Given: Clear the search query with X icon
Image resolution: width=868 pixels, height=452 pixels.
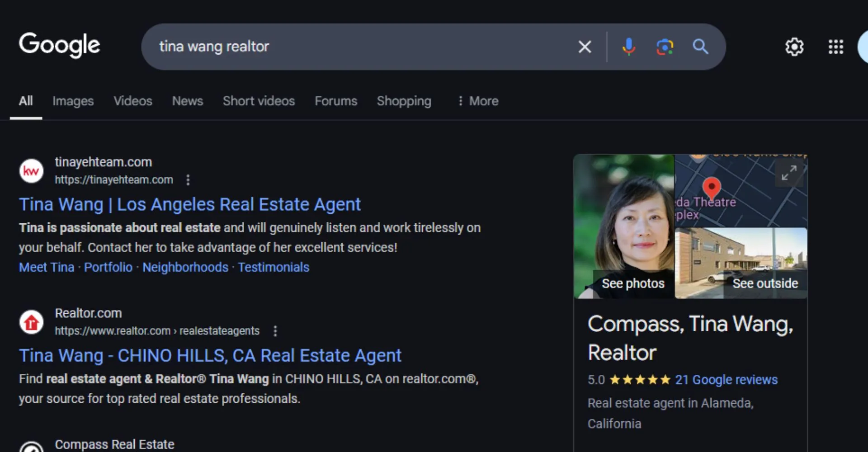Looking at the screenshot, I should 585,47.
